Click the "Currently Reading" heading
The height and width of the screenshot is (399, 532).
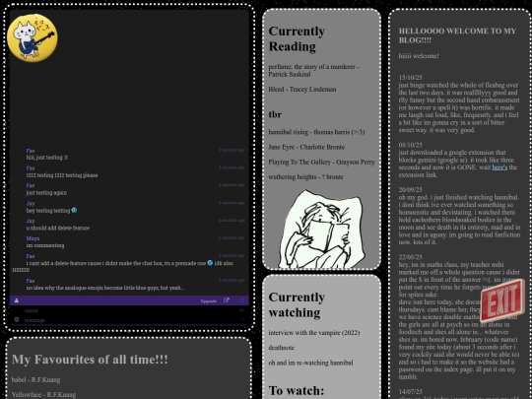pos(297,38)
